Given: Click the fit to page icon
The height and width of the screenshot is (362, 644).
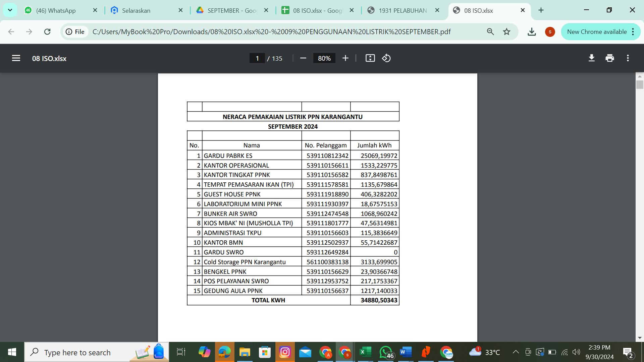Looking at the screenshot, I should (x=370, y=58).
